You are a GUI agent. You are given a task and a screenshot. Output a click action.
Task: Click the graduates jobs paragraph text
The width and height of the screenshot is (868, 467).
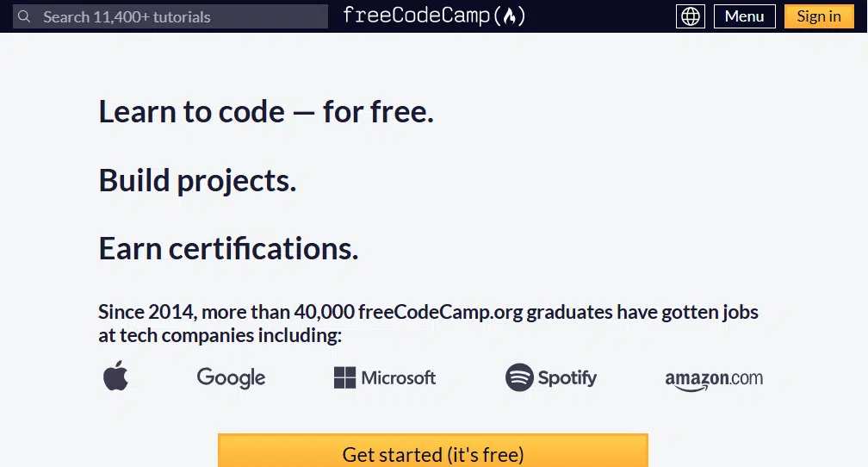pos(428,323)
